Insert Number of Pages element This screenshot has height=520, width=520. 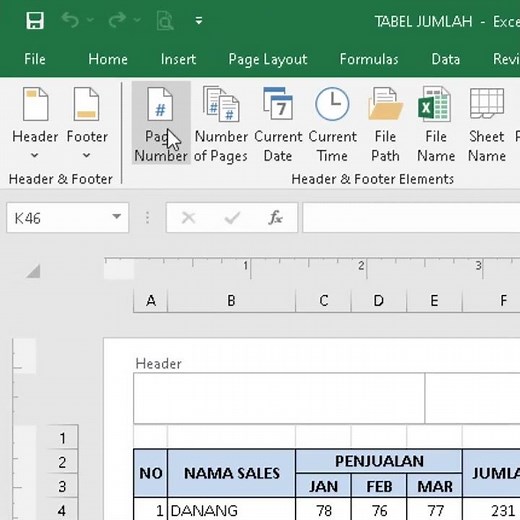(221, 123)
